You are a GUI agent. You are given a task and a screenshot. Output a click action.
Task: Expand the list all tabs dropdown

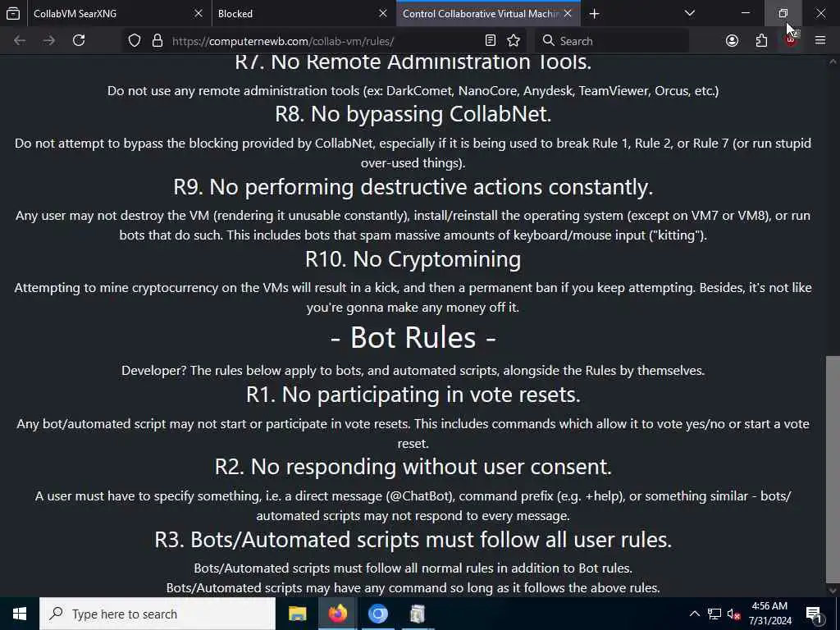[x=690, y=13]
